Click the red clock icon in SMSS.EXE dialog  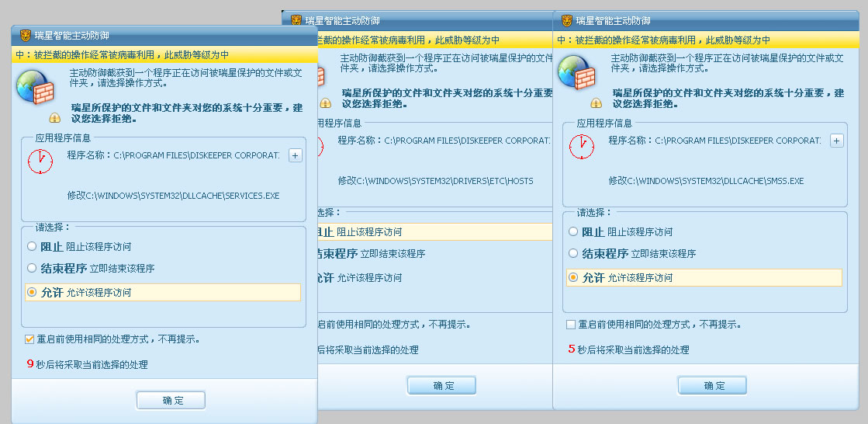582,146
